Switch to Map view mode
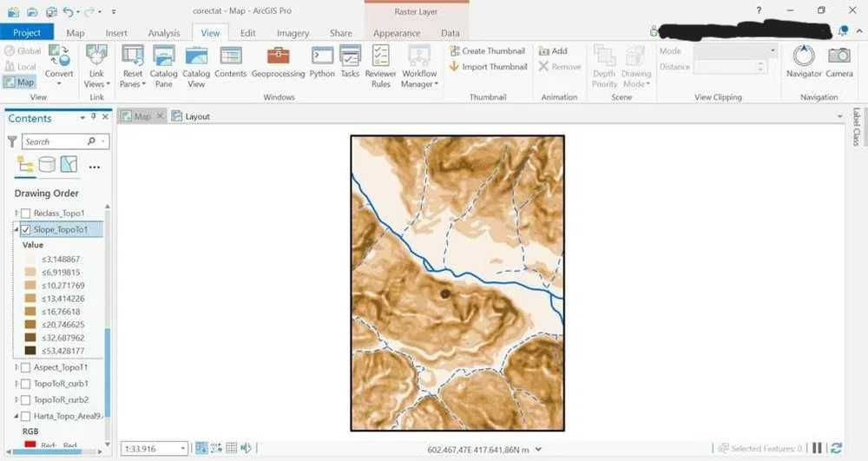Image resolution: width=868 pixels, height=461 pixels. click(19, 82)
